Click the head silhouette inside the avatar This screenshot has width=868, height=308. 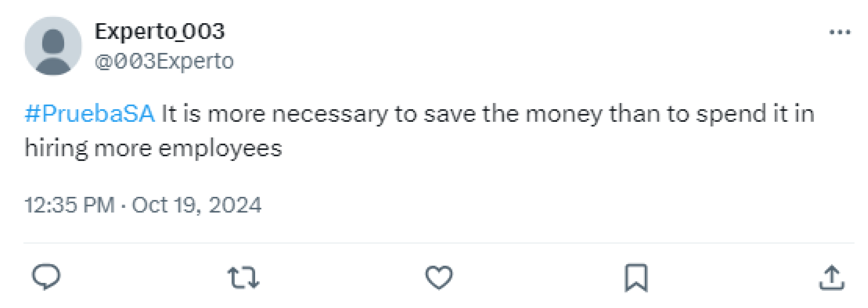click(x=53, y=41)
